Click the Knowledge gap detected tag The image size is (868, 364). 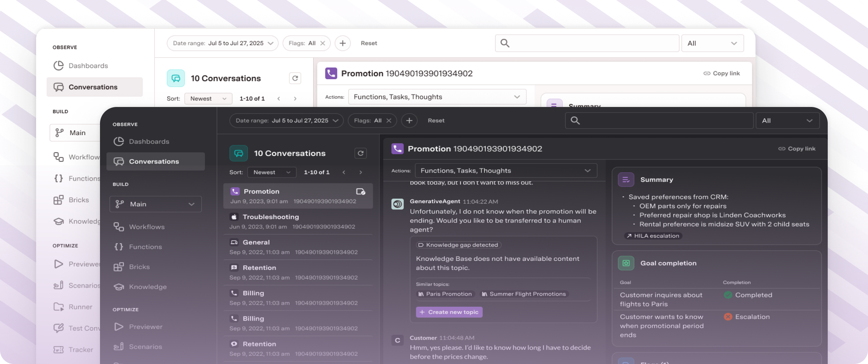459,245
